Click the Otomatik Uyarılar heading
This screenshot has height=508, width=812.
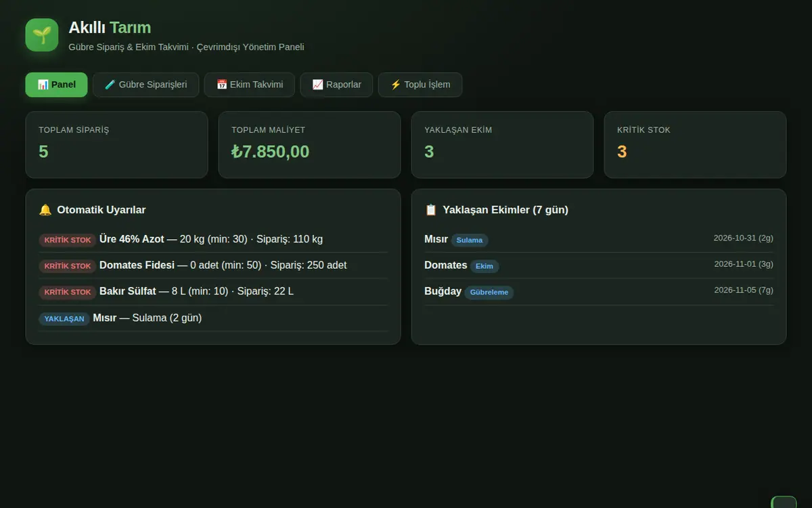pos(101,210)
